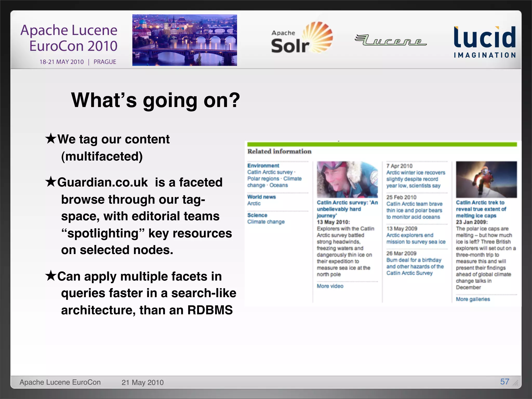
Task: Click the 'We tag our content' bullet
Action: point(108,148)
